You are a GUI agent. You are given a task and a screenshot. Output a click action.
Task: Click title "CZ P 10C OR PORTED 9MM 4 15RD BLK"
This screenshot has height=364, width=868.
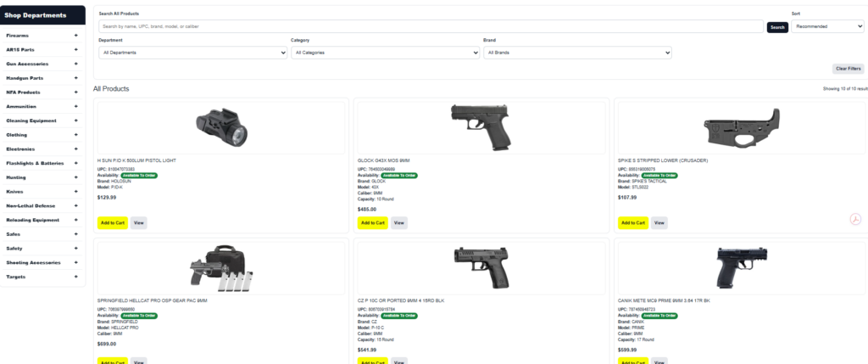[x=401, y=301]
